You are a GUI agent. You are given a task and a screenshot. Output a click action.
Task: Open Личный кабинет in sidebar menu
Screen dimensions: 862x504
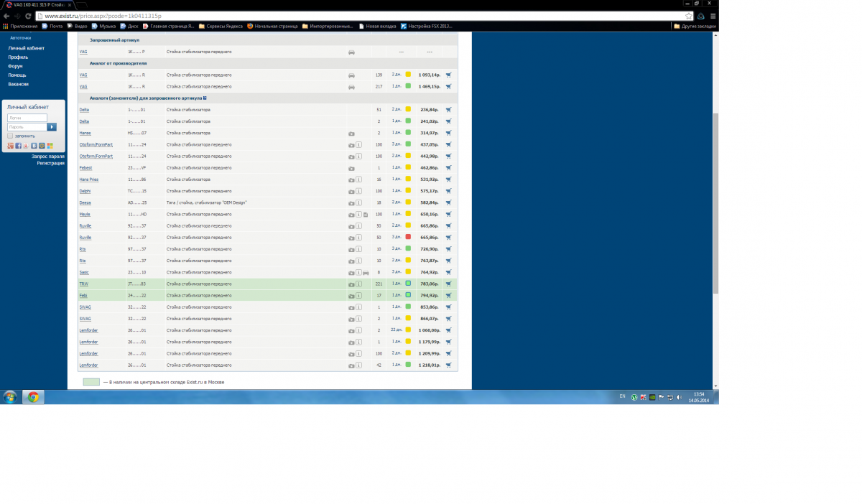click(x=27, y=48)
